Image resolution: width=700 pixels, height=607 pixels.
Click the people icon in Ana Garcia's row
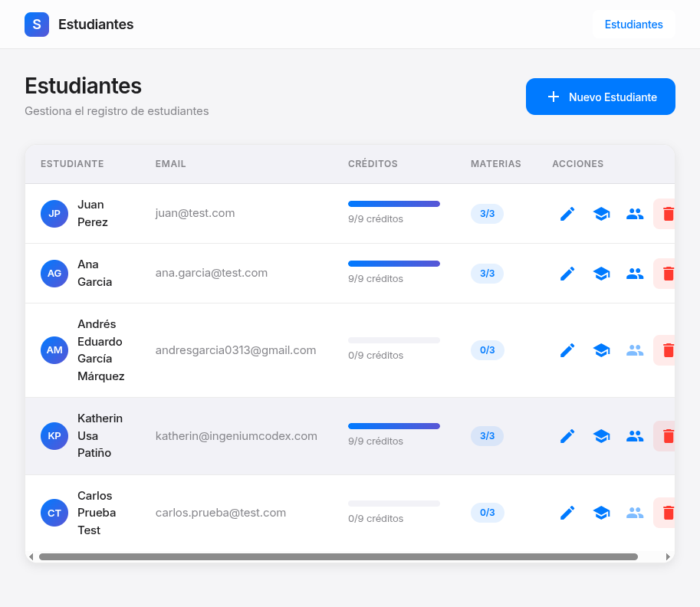(x=635, y=274)
